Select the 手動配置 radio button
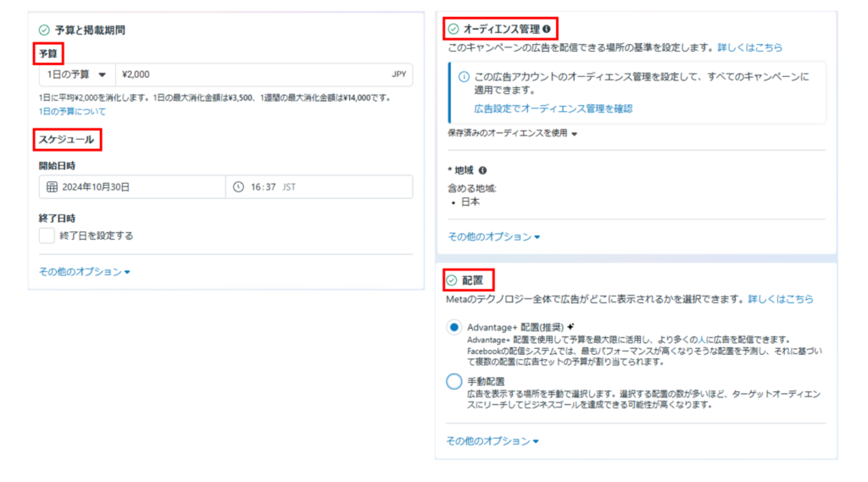Screen dimensions: 868x482 coord(454,382)
